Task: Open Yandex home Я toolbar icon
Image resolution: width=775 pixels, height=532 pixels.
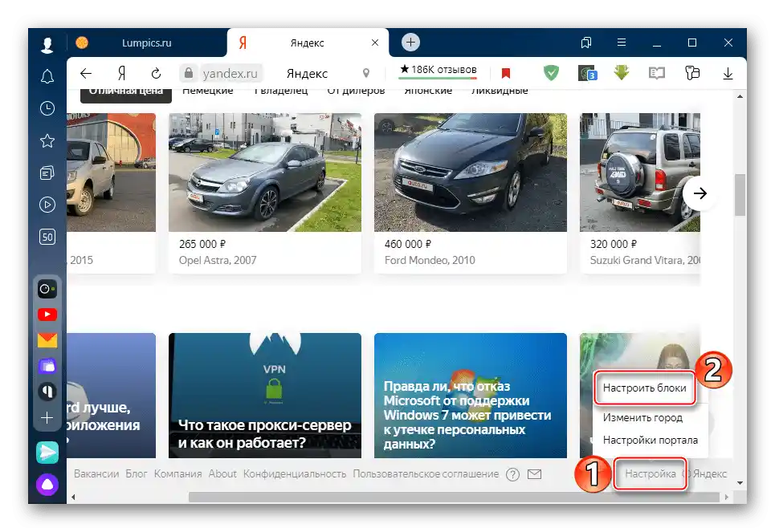Action: click(121, 74)
